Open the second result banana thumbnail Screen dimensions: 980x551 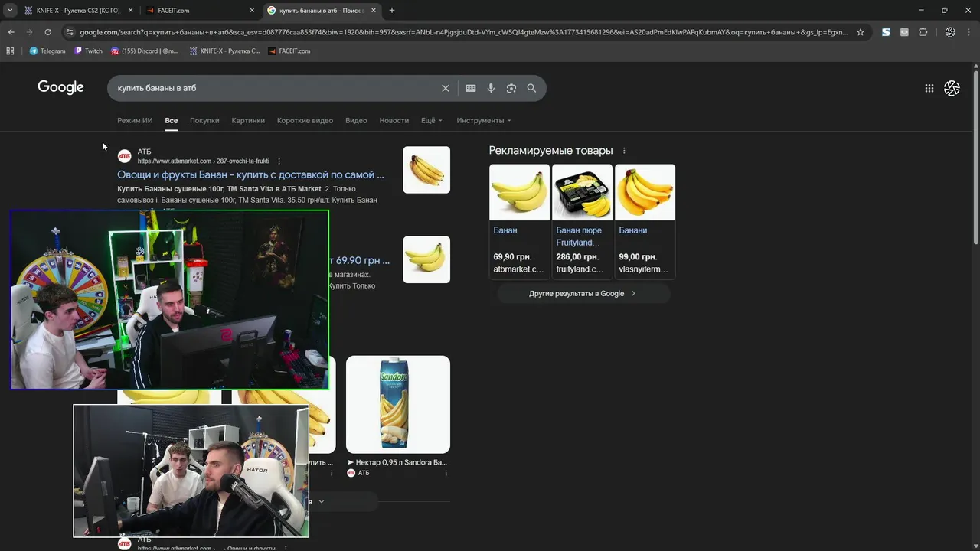pyautogui.click(x=426, y=259)
